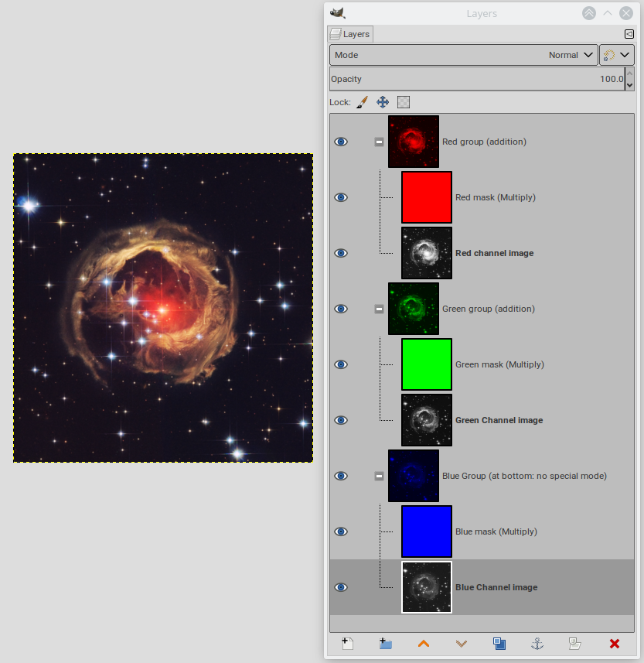The width and height of the screenshot is (644, 663).
Task: Open the blend mode group switcher dropdown
Action: click(x=617, y=55)
